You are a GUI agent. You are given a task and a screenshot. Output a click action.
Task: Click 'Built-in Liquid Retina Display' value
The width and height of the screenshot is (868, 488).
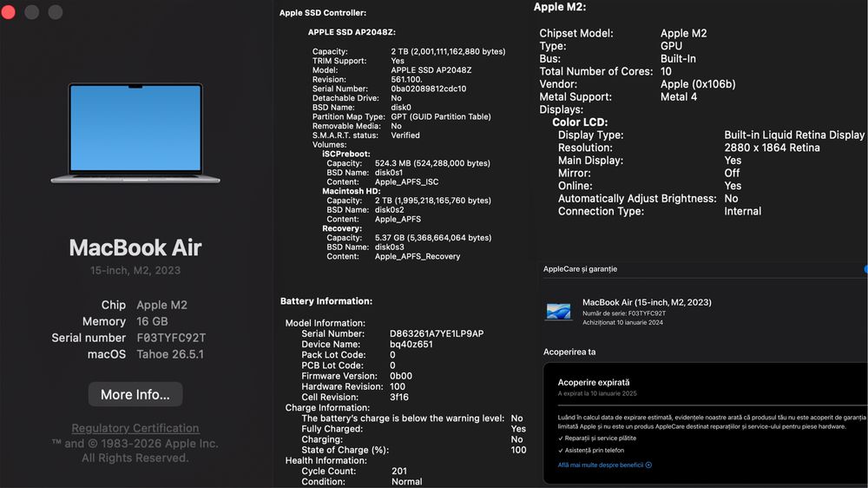(794, 135)
